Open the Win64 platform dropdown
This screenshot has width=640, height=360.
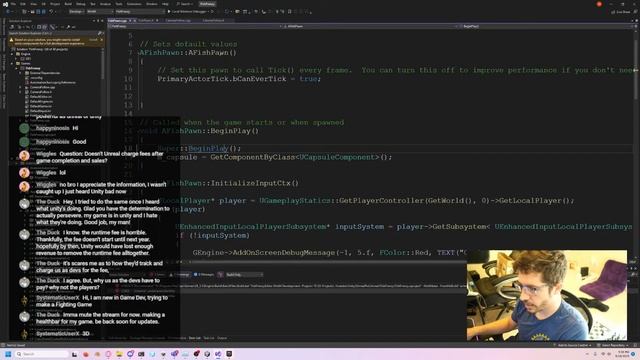pyautogui.click(x=100, y=12)
